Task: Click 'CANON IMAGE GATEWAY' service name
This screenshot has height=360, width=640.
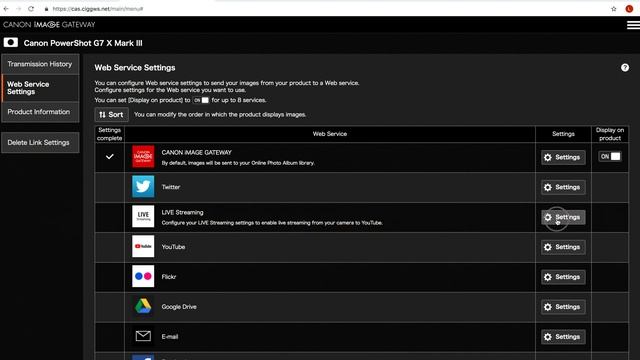Action: point(196,152)
